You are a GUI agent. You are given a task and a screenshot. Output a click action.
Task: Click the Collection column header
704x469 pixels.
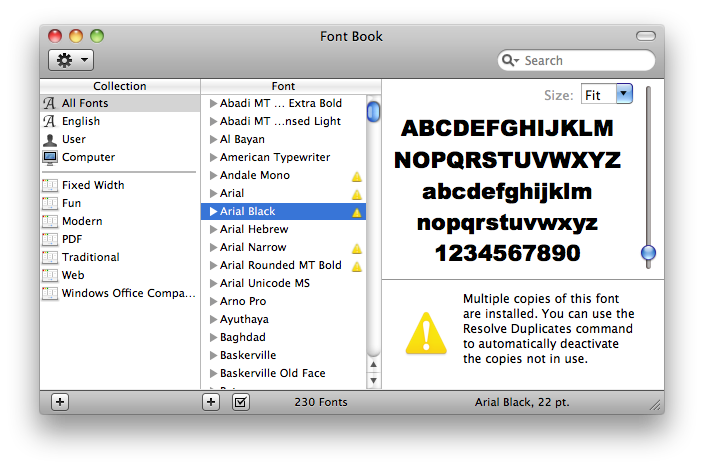pyautogui.click(x=119, y=86)
